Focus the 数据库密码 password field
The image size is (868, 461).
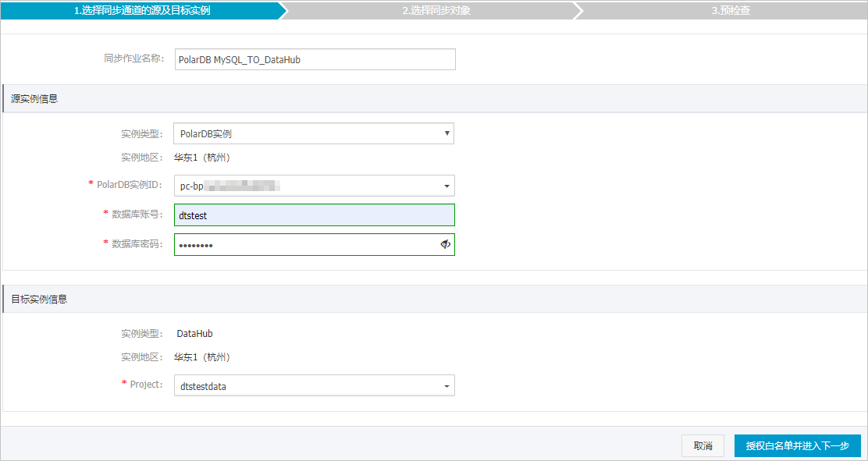tap(315, 245)
